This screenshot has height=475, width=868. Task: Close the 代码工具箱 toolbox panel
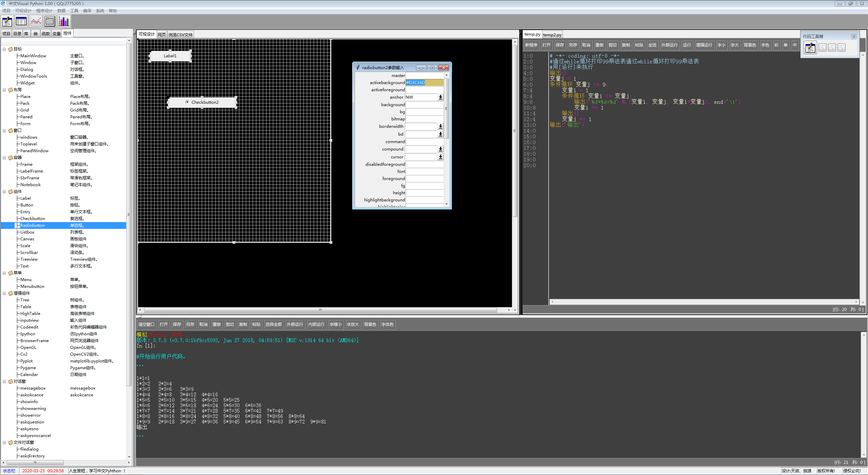pyautogui.click(x=854, y=36)
